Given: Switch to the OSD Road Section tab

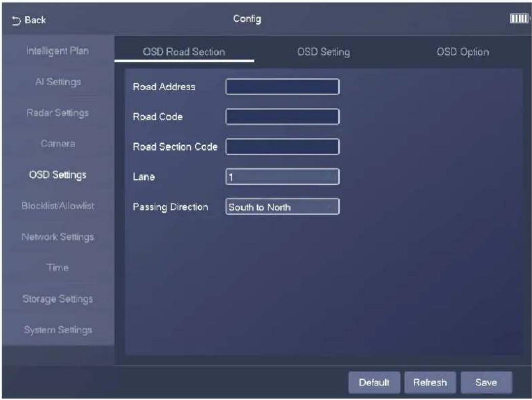Looking at the screenshot, I should pyautogui.click(x=184, y=52).
